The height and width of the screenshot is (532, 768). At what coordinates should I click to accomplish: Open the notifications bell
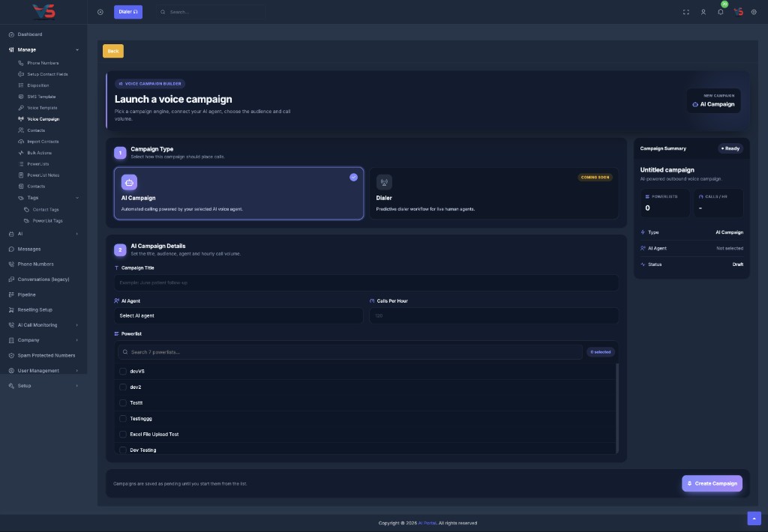721,12
